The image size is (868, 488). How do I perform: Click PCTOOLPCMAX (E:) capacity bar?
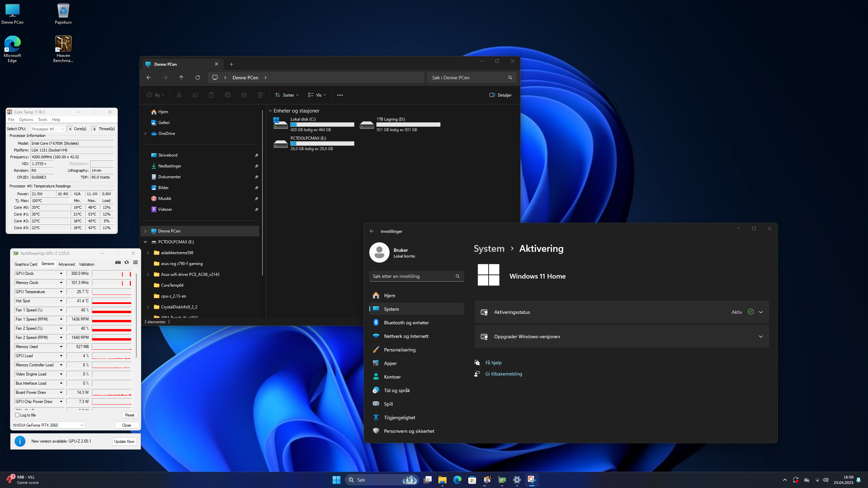pos(322,144)
